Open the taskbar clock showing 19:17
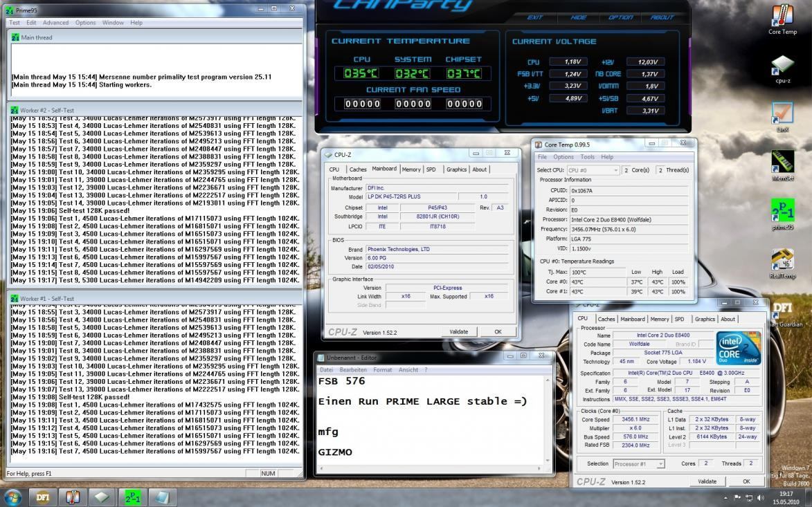 786,498
